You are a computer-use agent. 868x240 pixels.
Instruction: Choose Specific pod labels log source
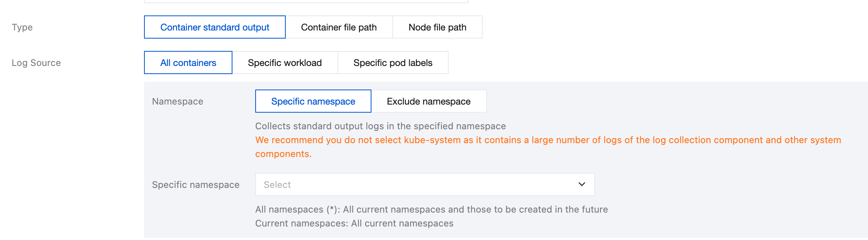393,63
